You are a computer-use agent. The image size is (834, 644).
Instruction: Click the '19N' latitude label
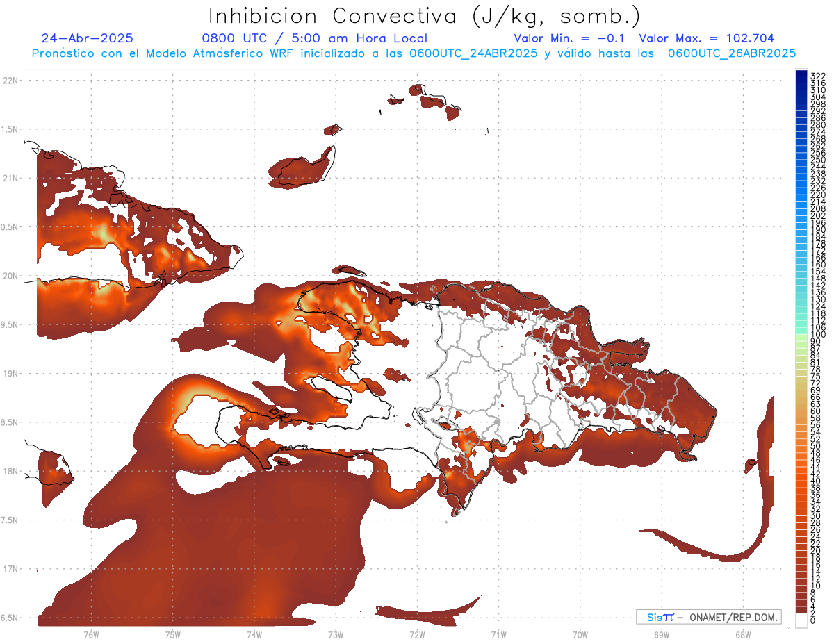click(x=10, y=374)
